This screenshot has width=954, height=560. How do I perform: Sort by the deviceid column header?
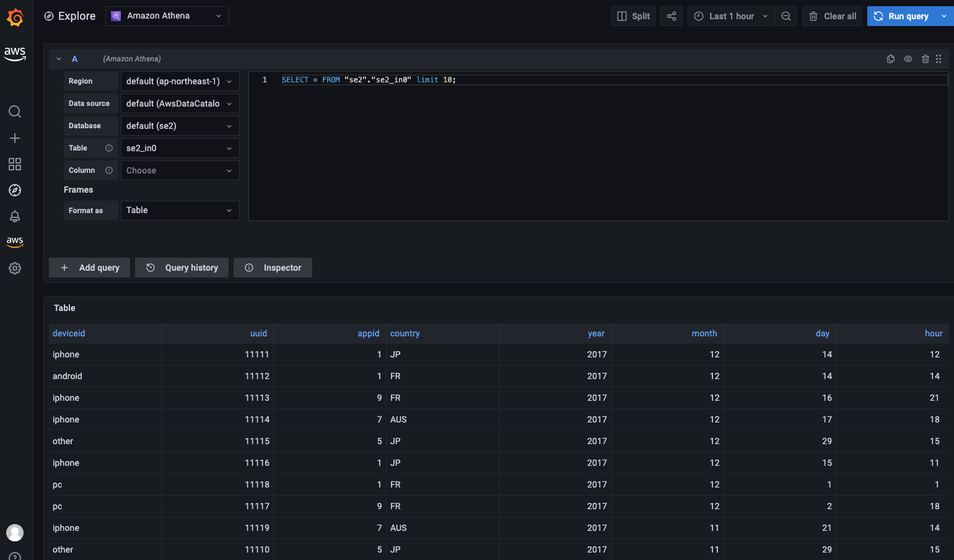(69, 333)
